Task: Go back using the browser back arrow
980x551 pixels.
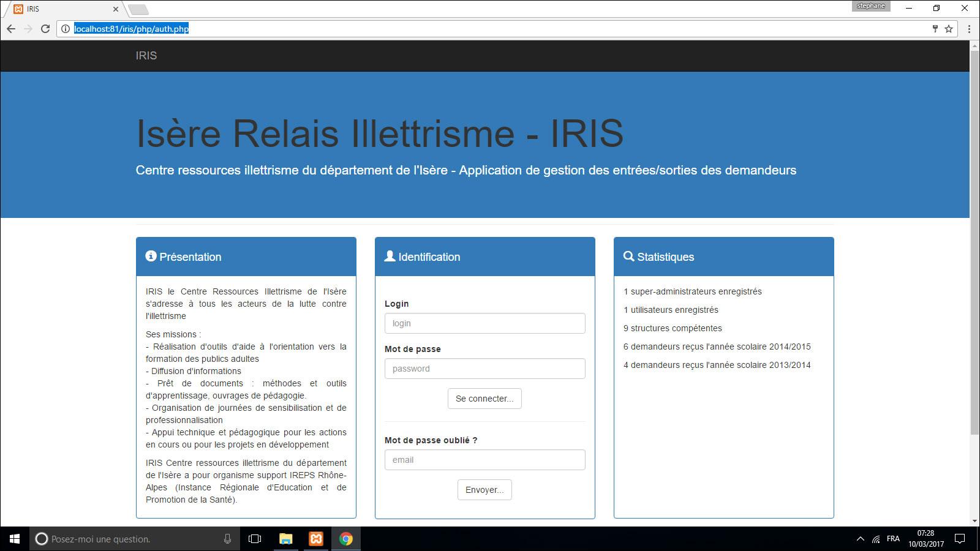Action: coord(11,29)
